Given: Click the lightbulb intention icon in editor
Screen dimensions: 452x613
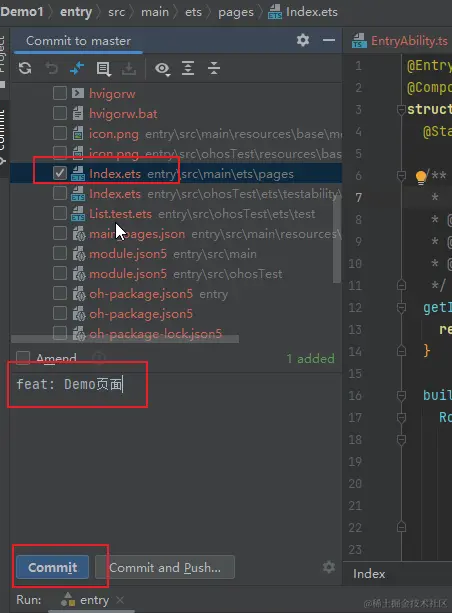Looking at the screenshot, I should point(421,177).
